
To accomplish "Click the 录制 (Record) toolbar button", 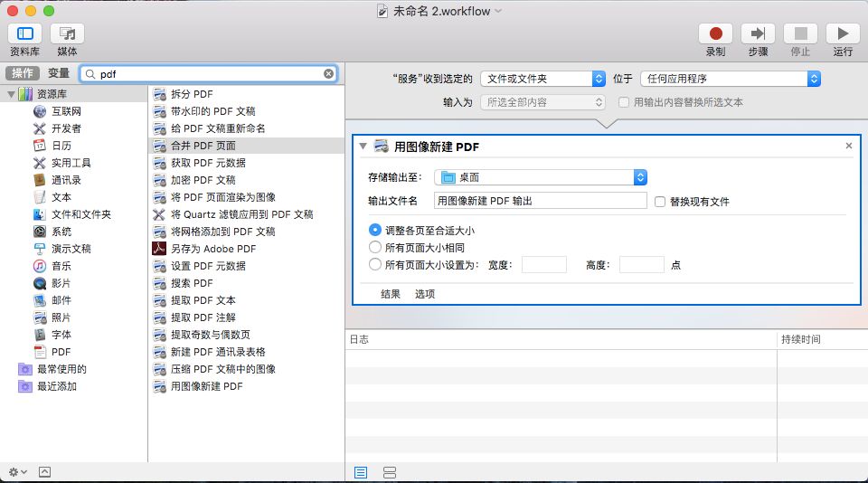I will pyautogui.click(x=715, y=33).
